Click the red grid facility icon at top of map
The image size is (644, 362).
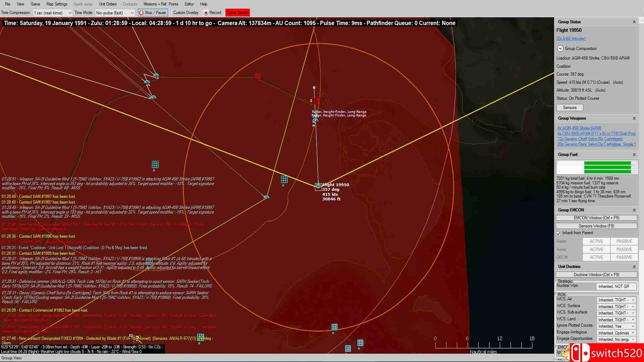tap(257, 76)
